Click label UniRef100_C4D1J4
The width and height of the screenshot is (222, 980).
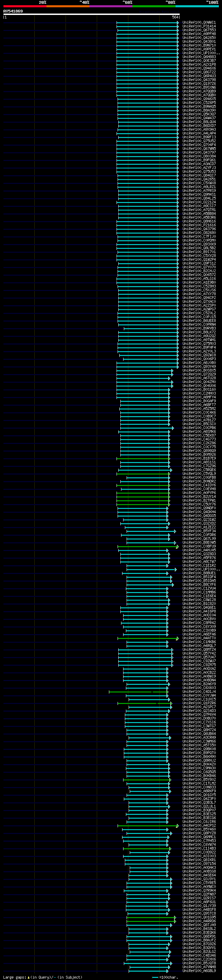(199, 691)
